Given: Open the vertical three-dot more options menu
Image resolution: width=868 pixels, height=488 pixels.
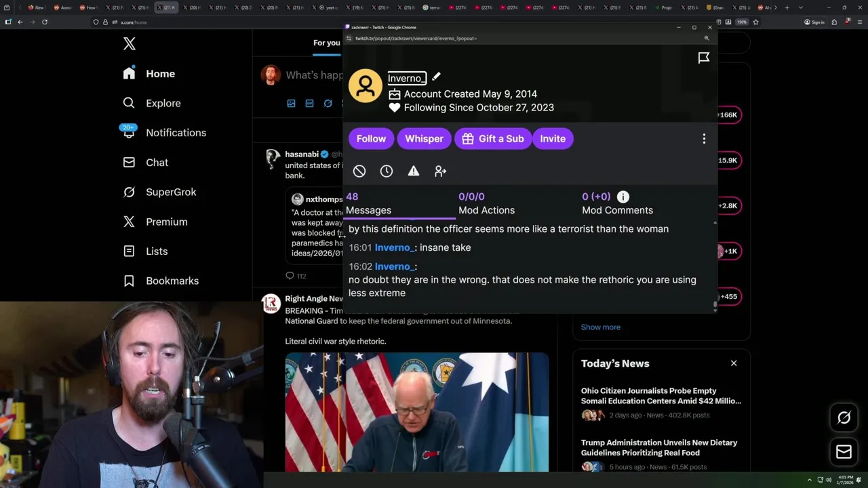Looking at the screenshot, I should click(704, 138).
